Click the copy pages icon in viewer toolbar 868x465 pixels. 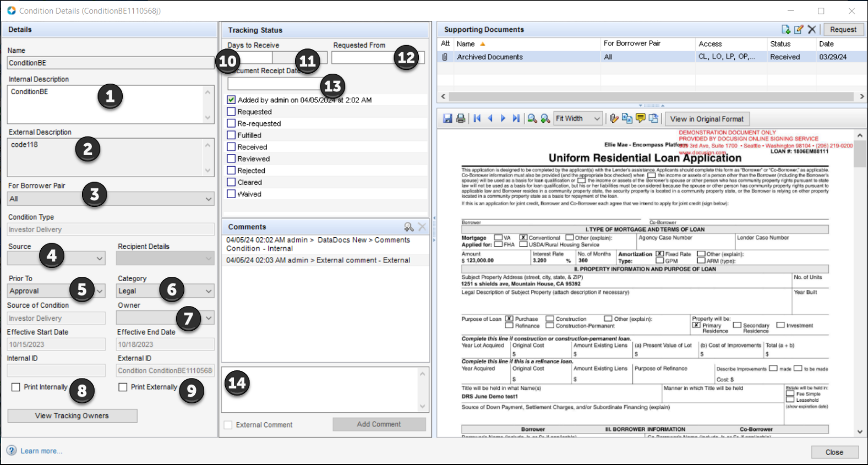pyautogui.click(x=627, y=118)
